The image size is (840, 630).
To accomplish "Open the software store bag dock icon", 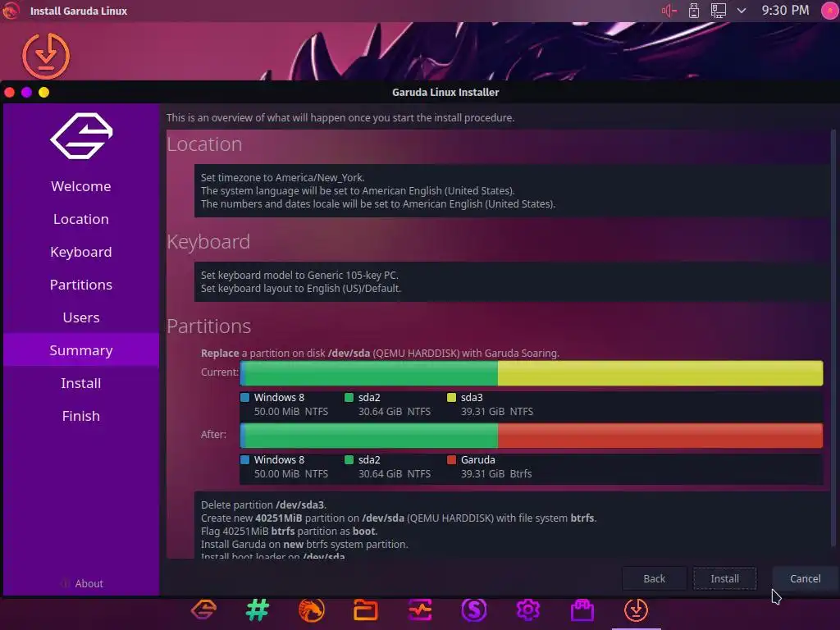I will point(582,609).
